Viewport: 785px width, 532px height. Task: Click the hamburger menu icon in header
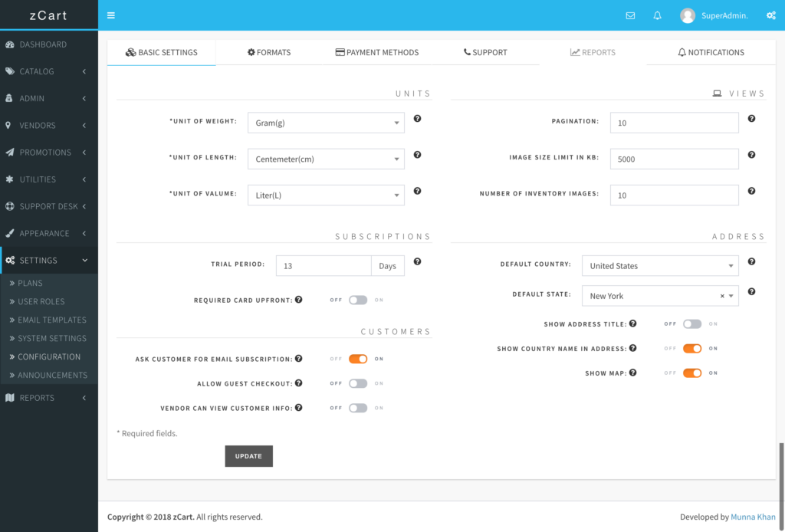111,15
